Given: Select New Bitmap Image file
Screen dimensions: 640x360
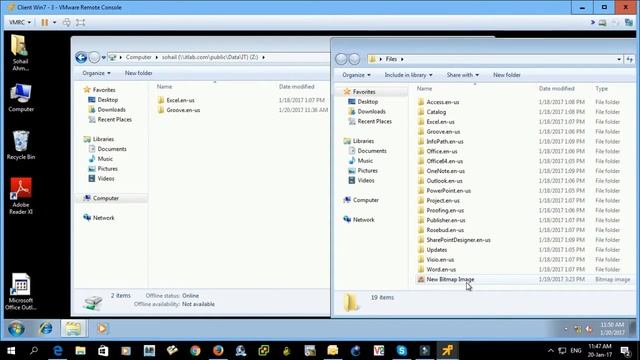Looking at the screenshot, I should [450, 279].
